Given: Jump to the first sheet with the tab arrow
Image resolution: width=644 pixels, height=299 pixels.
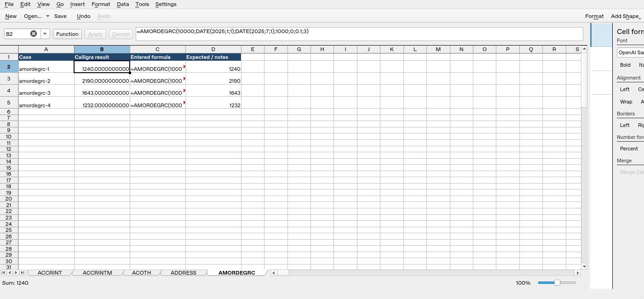Looking at the screenshot, I should coord(4,273).
